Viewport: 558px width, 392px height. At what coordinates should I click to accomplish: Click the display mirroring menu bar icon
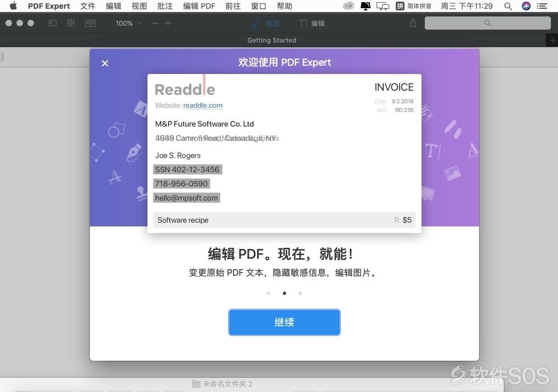(x=383, y=6)
